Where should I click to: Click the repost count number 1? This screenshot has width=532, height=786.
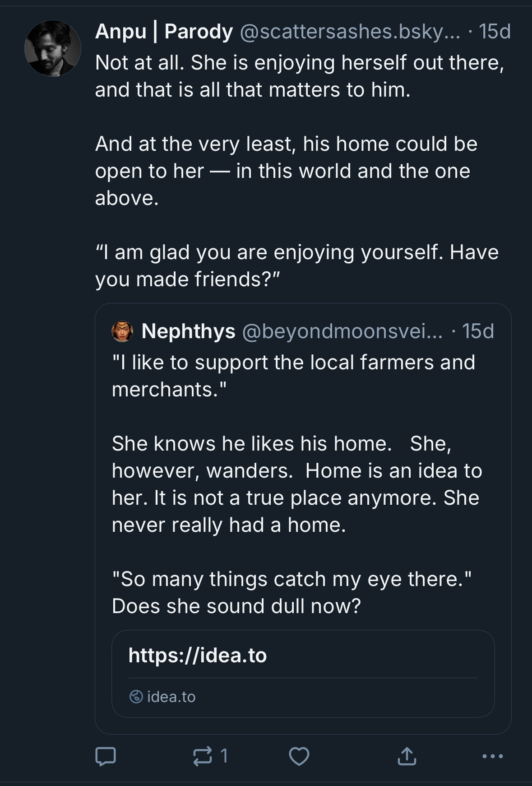coord(224,756)
